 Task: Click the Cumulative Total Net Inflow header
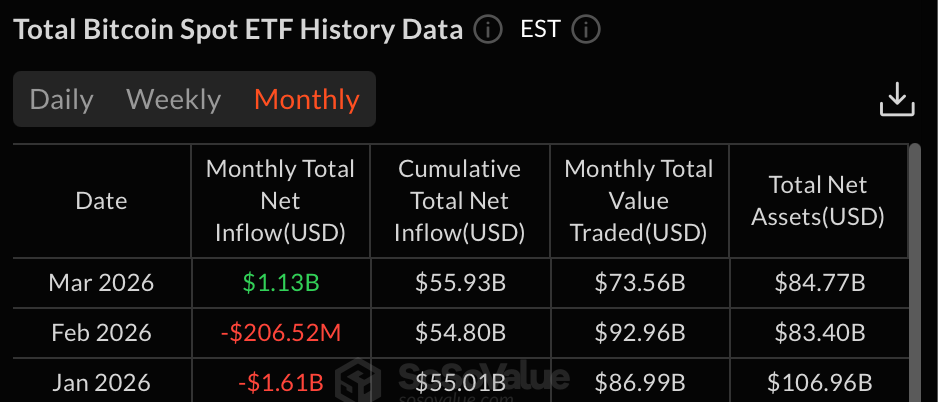click(459, 201)
